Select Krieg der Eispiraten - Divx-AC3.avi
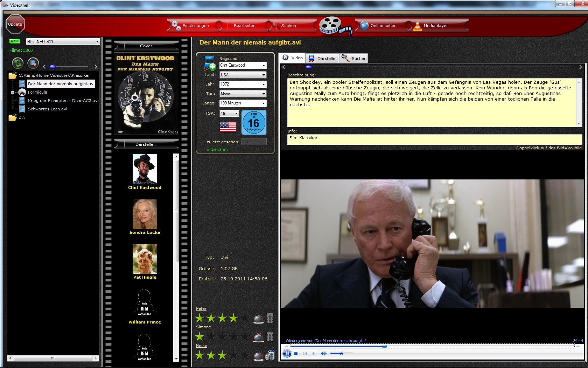The height and width of the screenshot is (368, 588). tap(63, 101)
